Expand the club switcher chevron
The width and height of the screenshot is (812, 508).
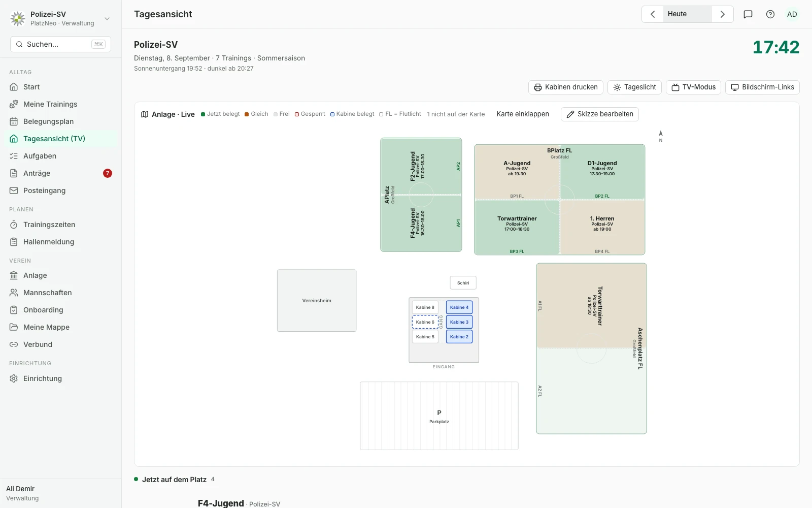[x=107, y=19]
